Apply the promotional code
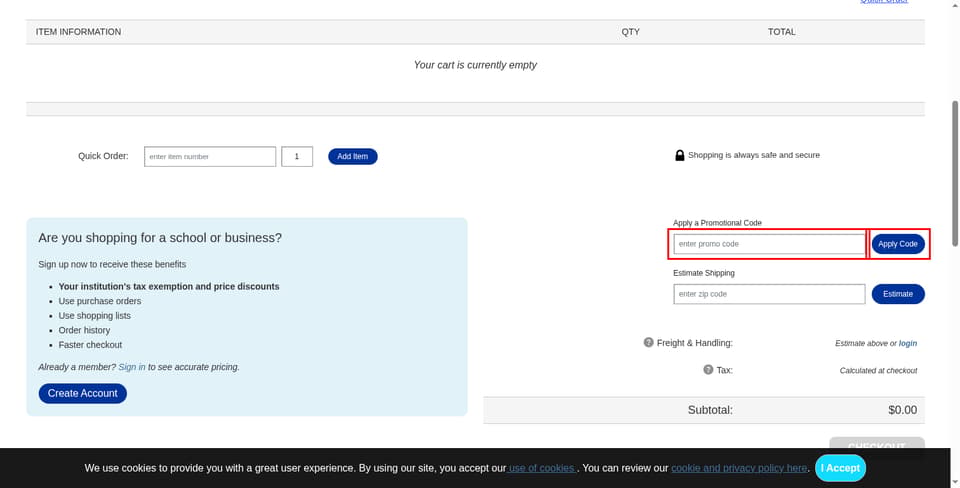 [x=898, y=244]
